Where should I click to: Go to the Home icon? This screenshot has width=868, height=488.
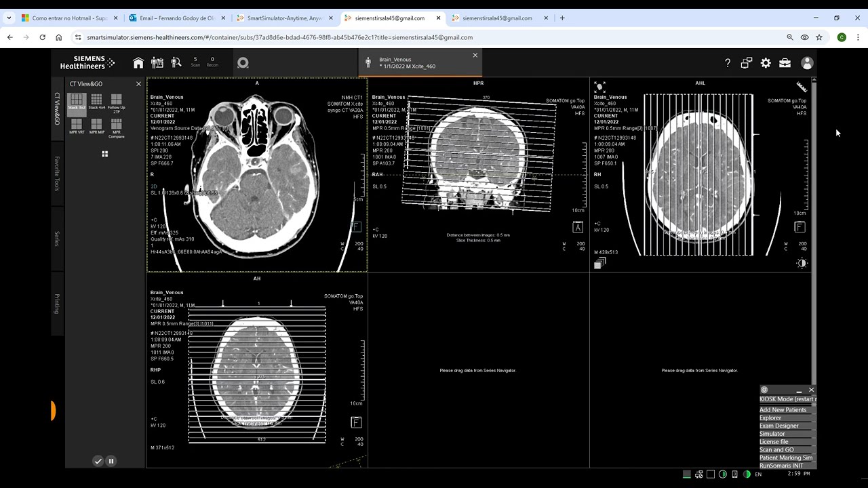(138, 63)
